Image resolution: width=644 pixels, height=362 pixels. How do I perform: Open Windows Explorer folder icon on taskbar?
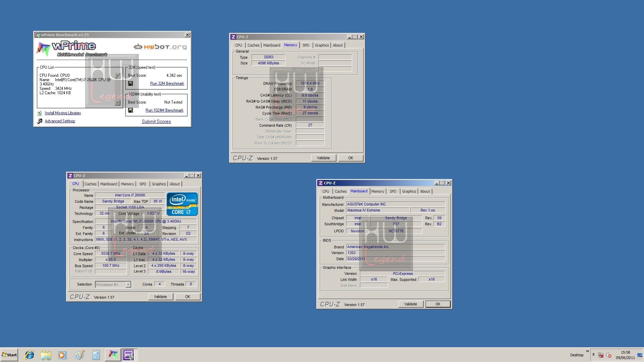click(x=46, y=355)
